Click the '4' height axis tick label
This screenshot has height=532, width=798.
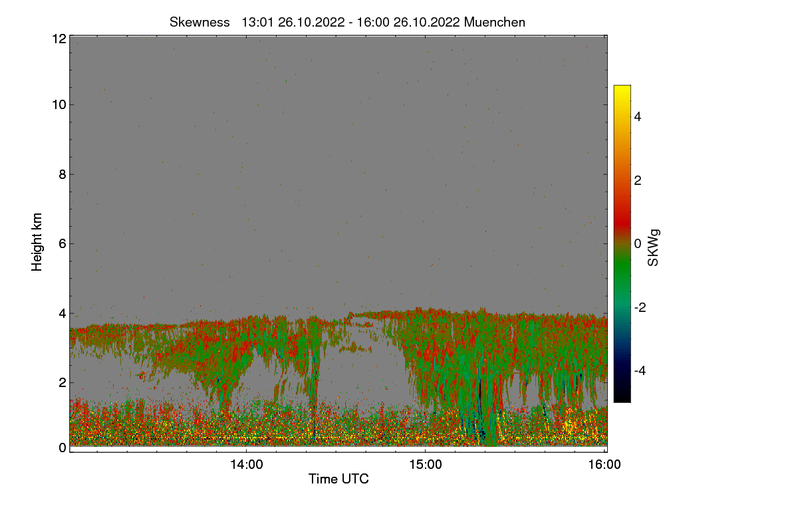(x=62, y=313)
